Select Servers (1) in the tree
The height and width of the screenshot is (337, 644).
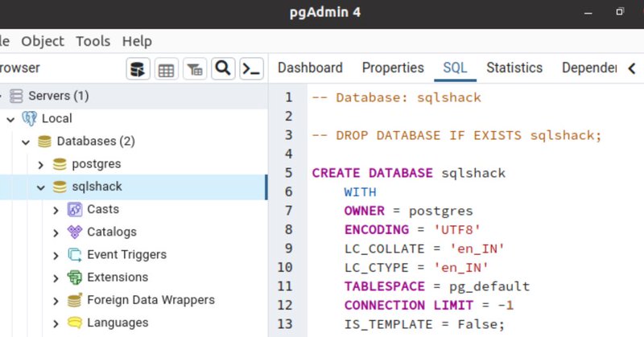pyautogui.click(x=58, y=96)
